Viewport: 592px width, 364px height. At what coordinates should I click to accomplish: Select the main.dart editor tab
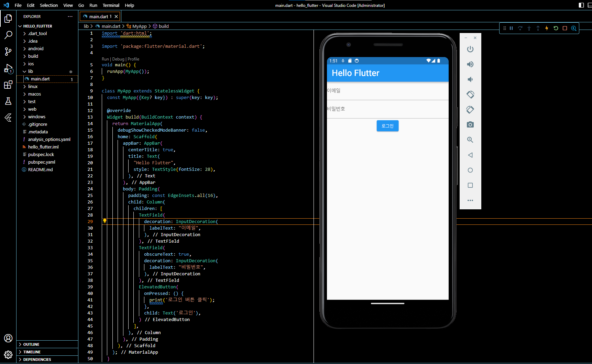[100, 16]
